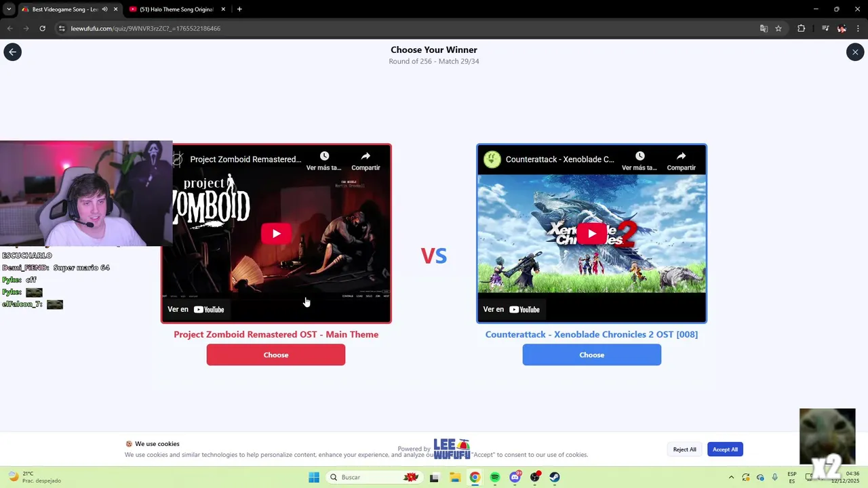Expand the tab search dropdown

pos(9,9)
